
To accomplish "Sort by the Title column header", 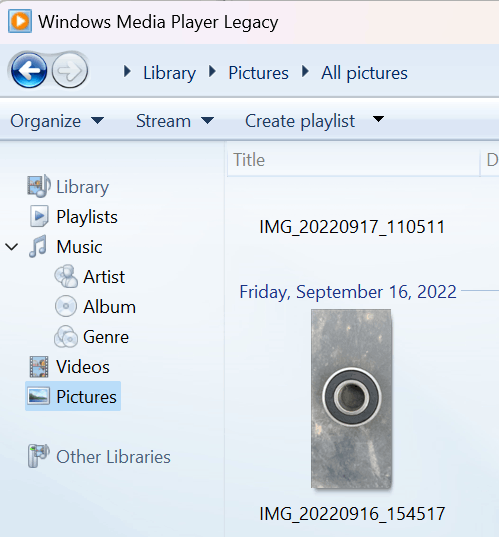I will tap(353, 160).
